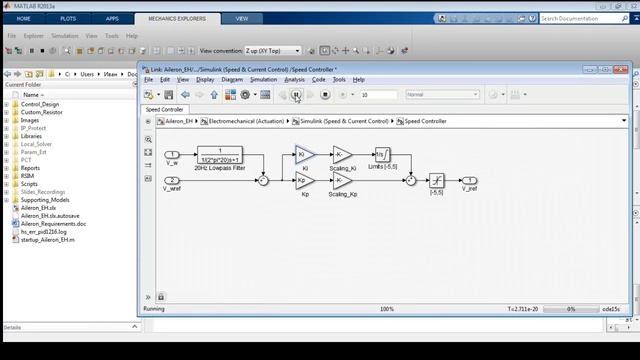Screen dimensions: 640x360
Task: Expand the palette with the double chevron
Action: click(148, 297)
